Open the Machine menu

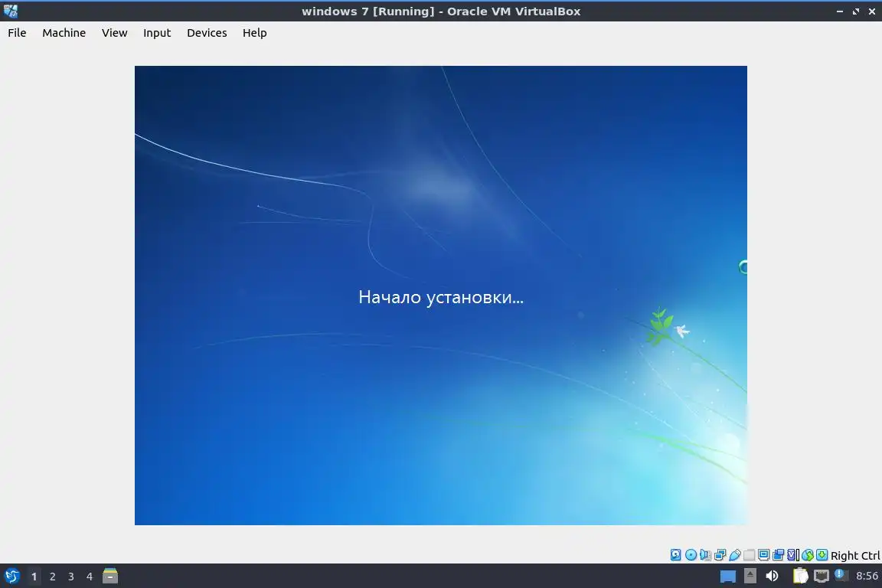tap(64, 33)
